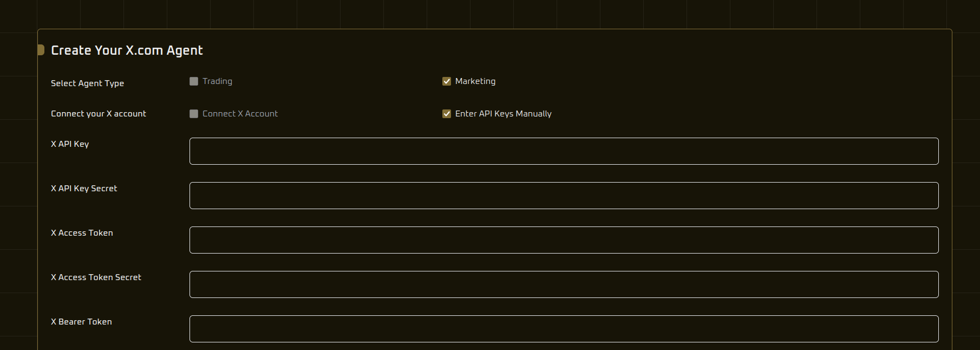Click the 'X Access Token' field label
Viewport: 980px width, 350px height.
tap(82, 232)
